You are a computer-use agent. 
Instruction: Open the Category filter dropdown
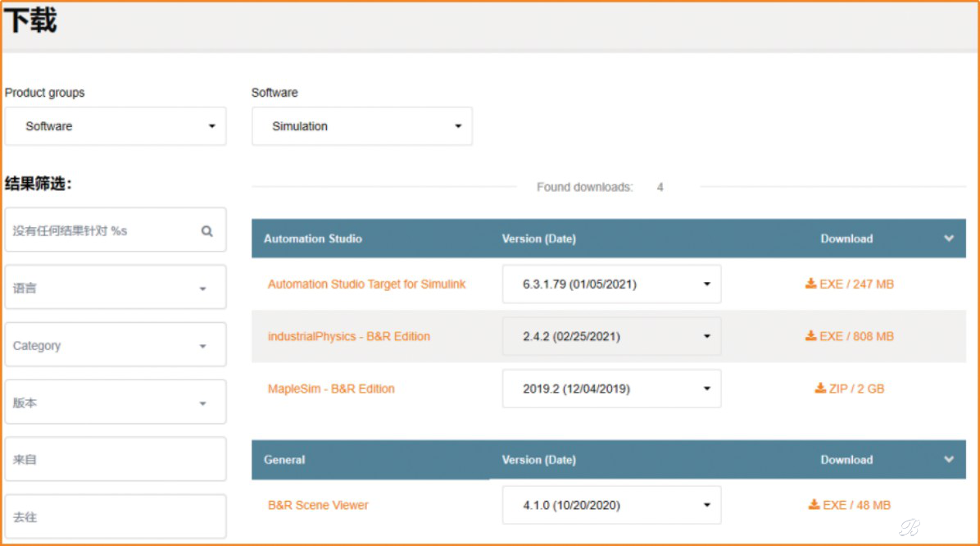(116, 344)
